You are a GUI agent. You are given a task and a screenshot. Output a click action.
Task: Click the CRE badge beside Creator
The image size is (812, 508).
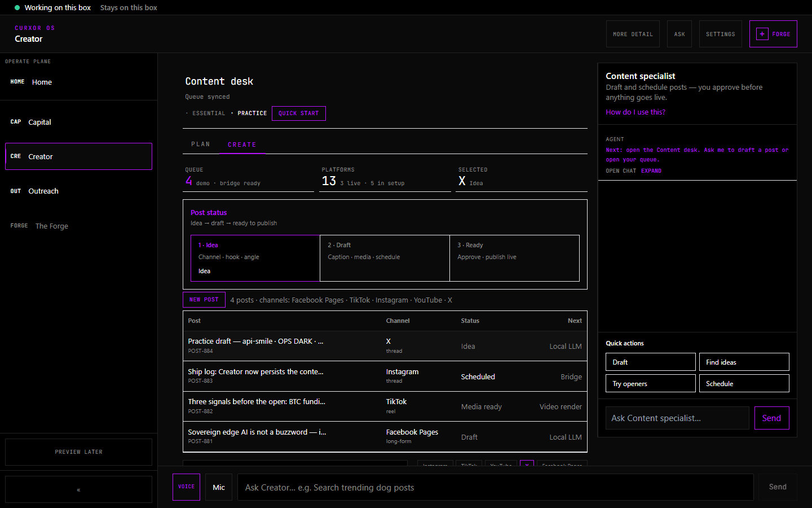click(16, 156)
